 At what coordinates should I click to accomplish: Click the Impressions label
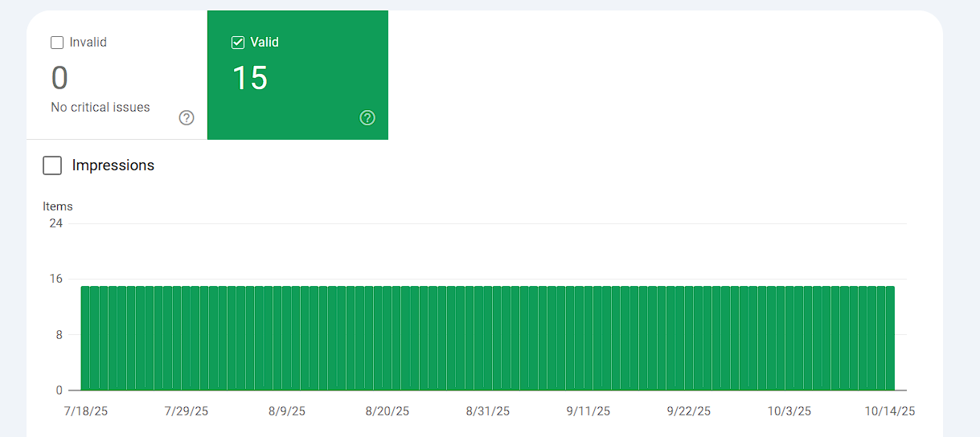[x=113, y=165]
